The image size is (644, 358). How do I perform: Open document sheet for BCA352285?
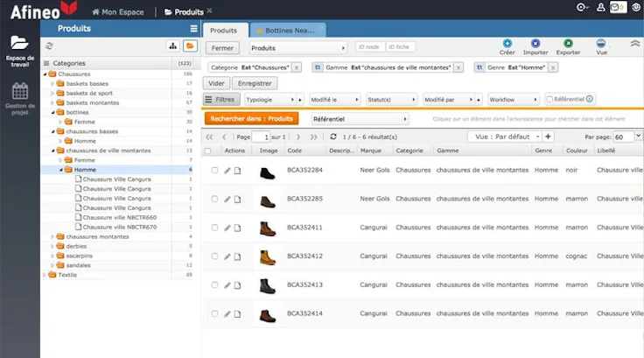pos(237,200)
